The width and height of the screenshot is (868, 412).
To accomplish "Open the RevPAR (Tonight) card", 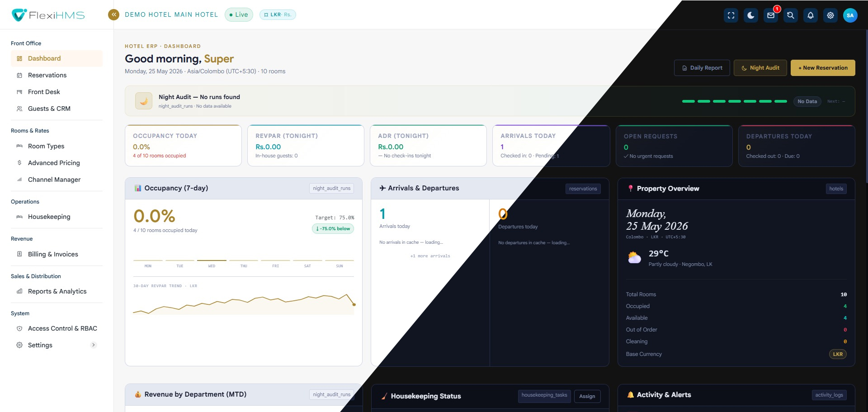I will pos(306,146).
